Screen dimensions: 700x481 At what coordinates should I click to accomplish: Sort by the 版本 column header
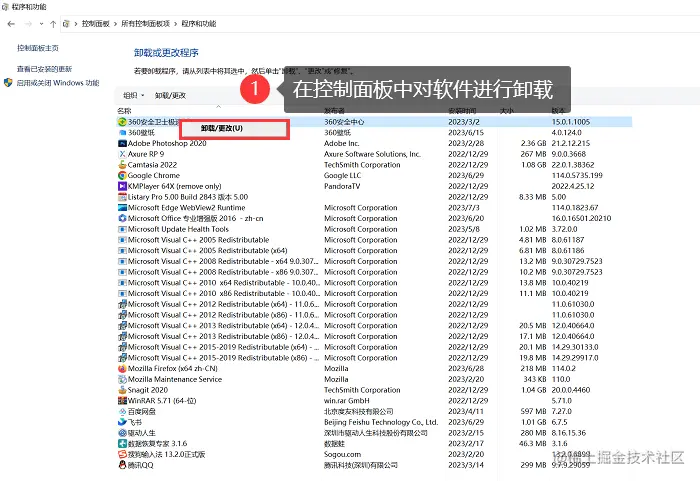coord(558,110)
